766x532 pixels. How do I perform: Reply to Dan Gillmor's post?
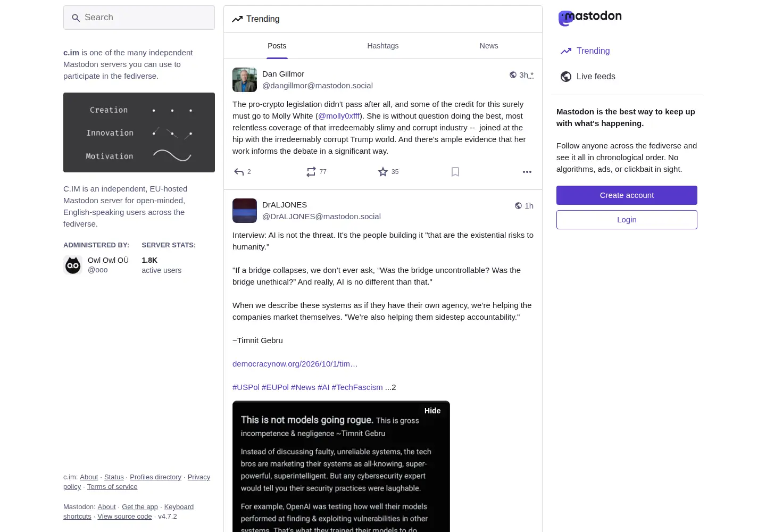pyautogui.click(x=239, y=172)
